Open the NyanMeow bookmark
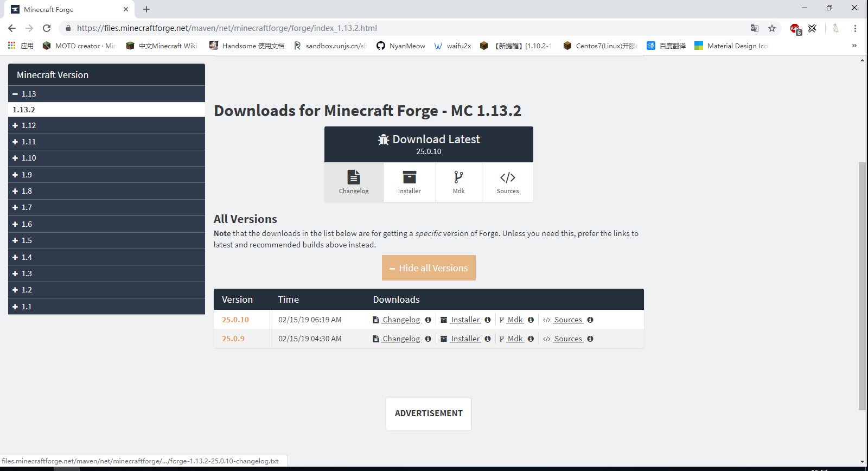The width and height of the screenshot is (868, 471). tap(401, 46)
